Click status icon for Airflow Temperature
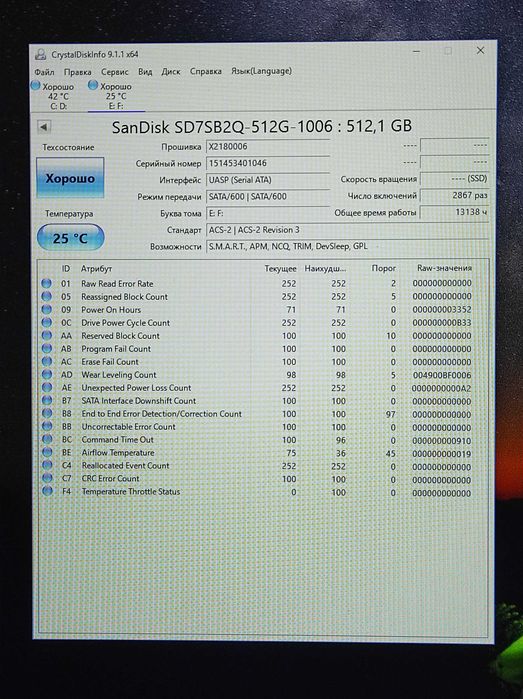Viewport: 523px width, 699px height. [46, 452]
